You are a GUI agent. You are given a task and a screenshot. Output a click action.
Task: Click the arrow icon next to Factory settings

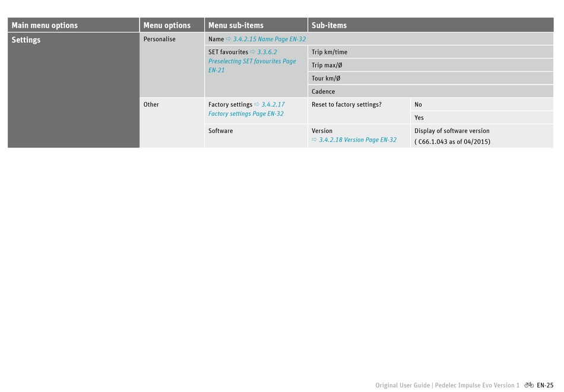[x=257, y=104]
